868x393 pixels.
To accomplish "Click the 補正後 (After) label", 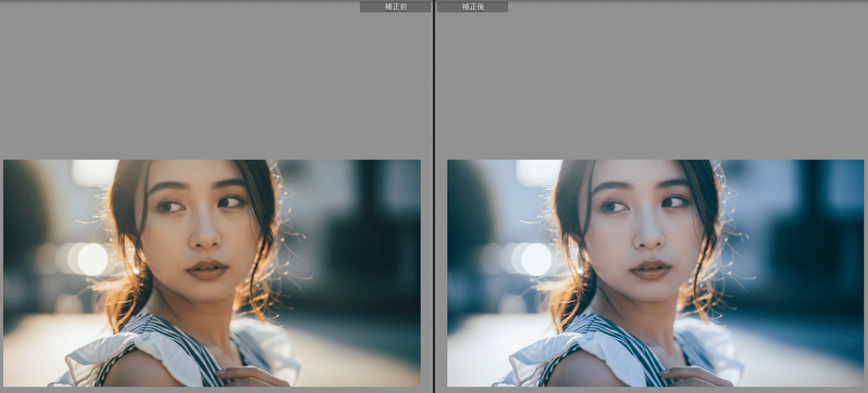I will (472, 7).
